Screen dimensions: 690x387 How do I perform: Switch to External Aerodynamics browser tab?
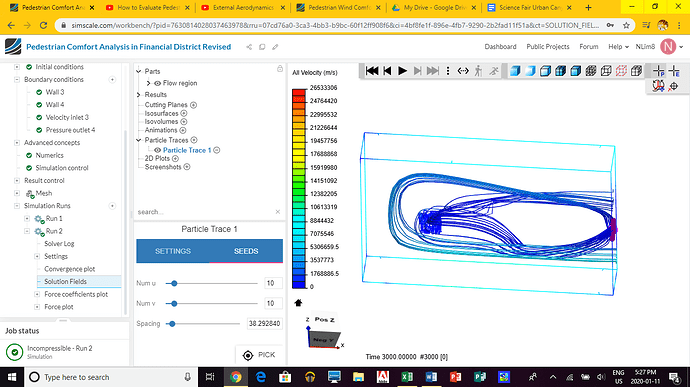[243, 7]
